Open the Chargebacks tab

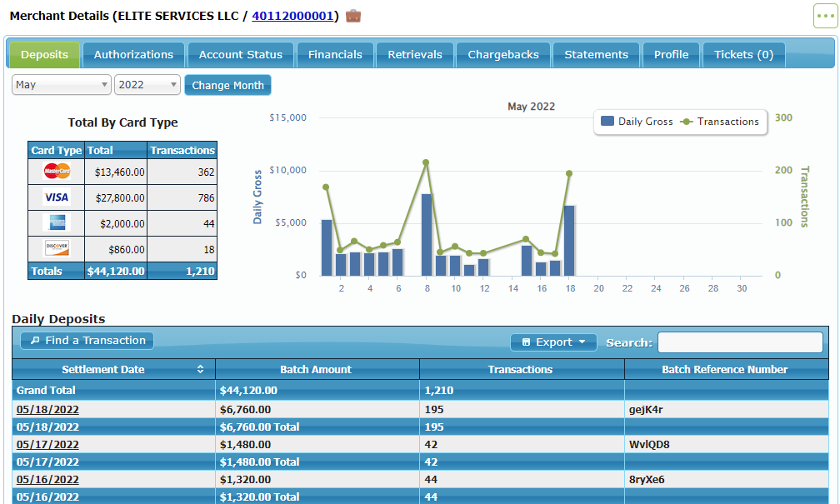point(503,55)
